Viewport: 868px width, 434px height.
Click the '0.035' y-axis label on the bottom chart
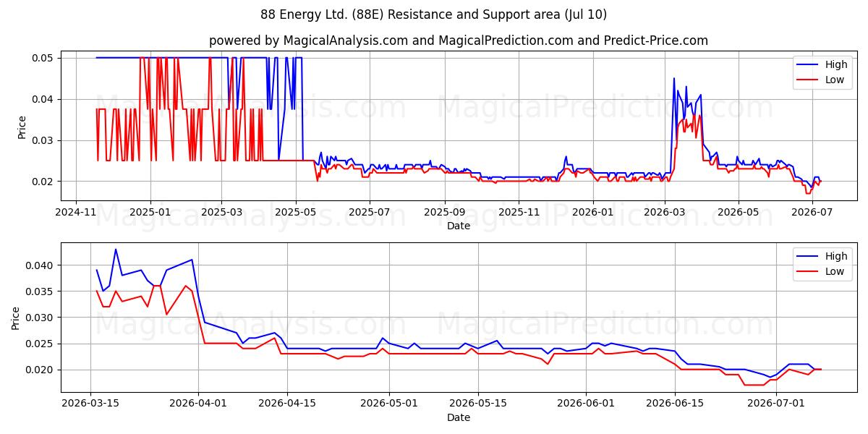coord(41,292)
